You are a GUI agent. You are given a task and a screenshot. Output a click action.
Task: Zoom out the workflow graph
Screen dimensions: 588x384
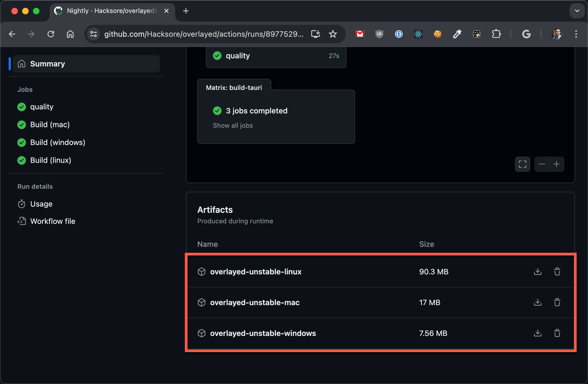pos(542,164)
